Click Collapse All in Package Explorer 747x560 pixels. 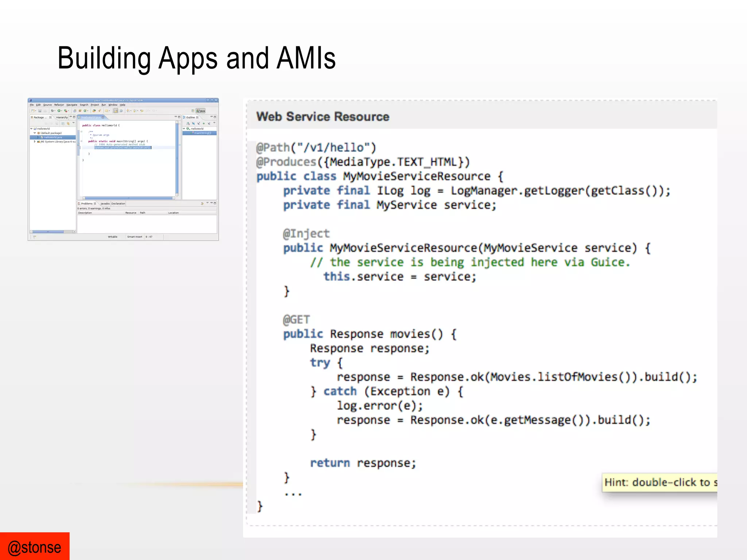tap(63, 124)
